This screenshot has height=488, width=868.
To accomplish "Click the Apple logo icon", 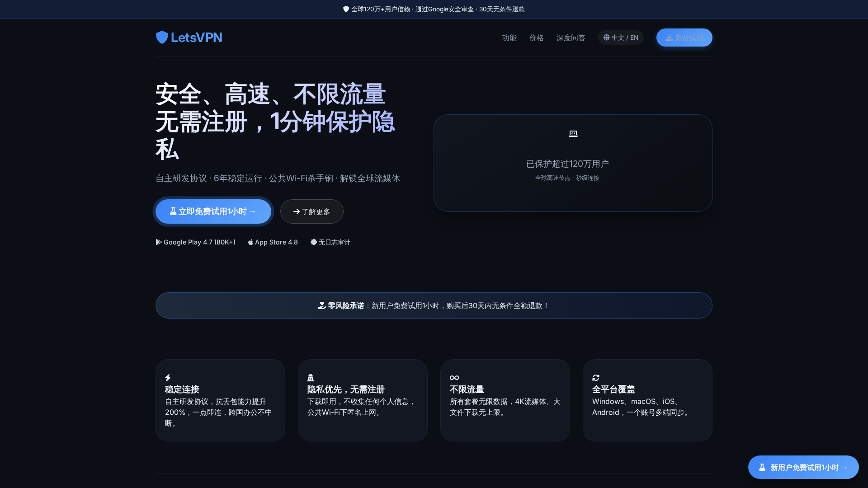I will click(x=250, y=242).
